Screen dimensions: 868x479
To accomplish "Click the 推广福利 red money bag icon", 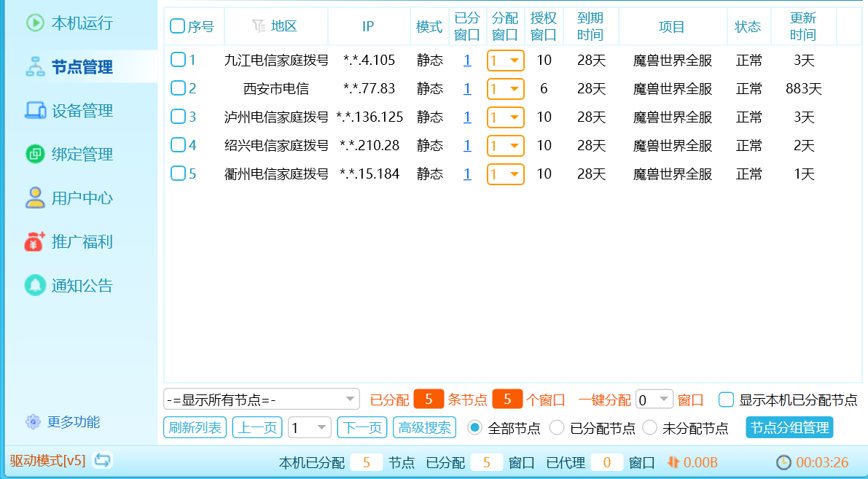I will click(x=36, y=241).
